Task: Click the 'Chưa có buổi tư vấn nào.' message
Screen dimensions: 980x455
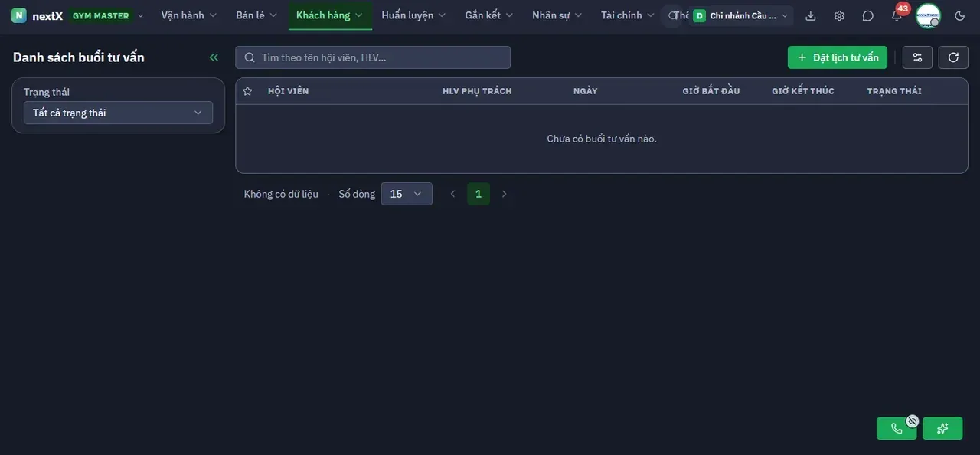Action: [602, 139]
